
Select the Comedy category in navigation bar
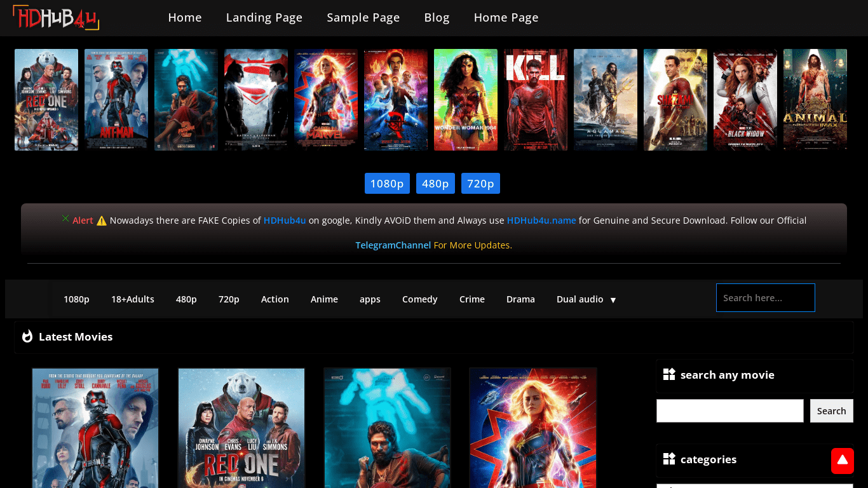419,299
